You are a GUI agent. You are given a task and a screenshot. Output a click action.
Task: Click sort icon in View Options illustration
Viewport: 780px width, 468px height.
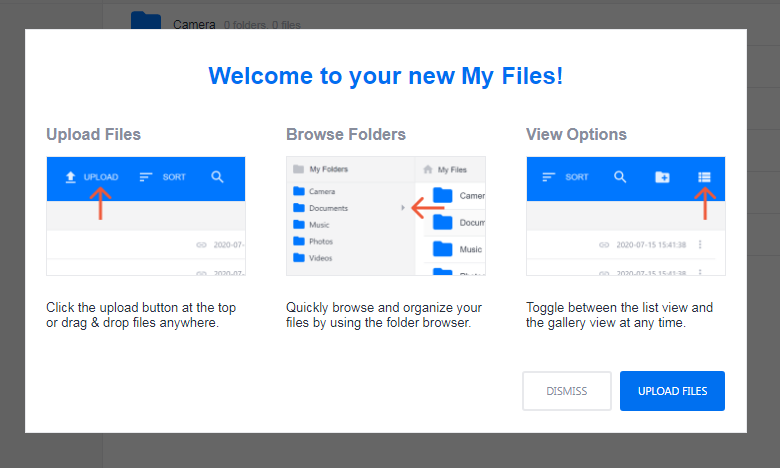549,177
